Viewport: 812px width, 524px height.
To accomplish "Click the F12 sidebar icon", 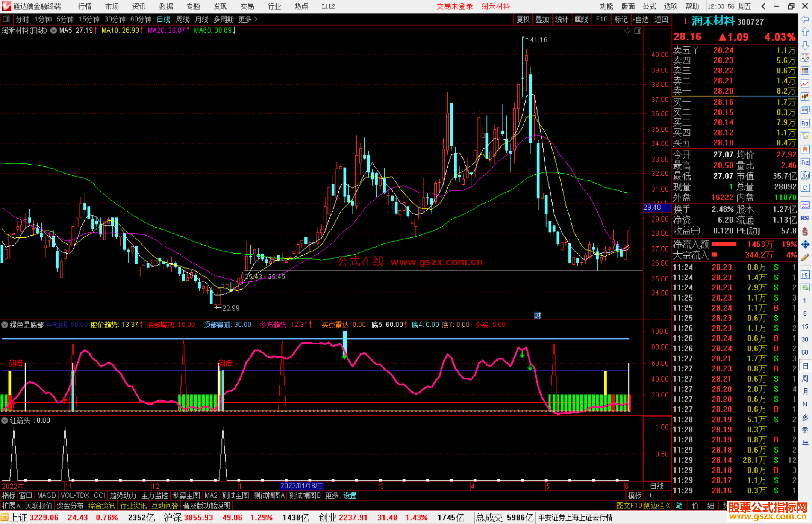I will [x=805, y=162].
